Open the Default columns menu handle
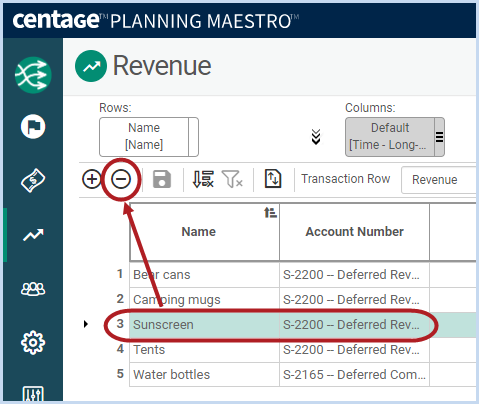The height and width of the screenshot is (404, 479). [x=439, y=137]
